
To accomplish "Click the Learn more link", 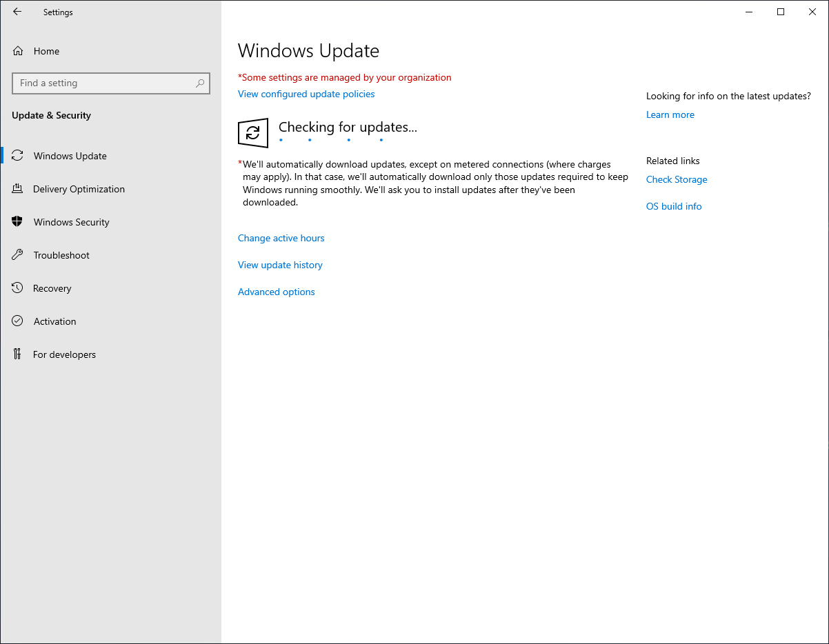I will click(x=670, y=114).
